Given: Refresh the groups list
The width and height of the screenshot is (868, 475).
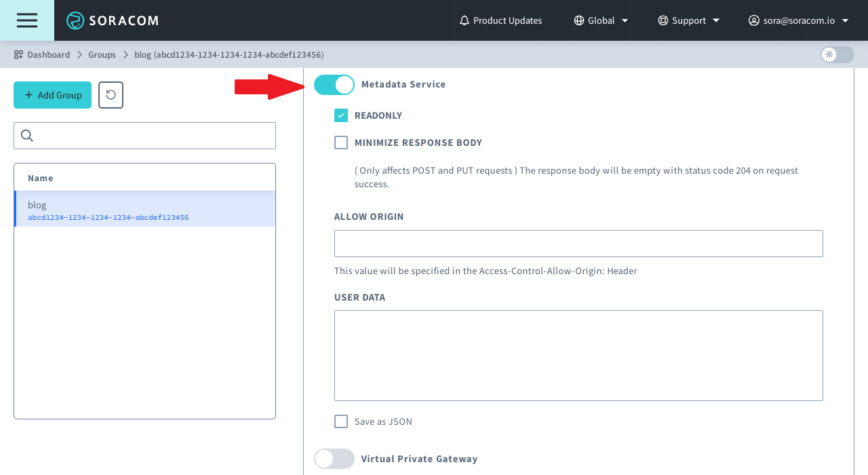Looking at the screenshot, I should [110, 95].
